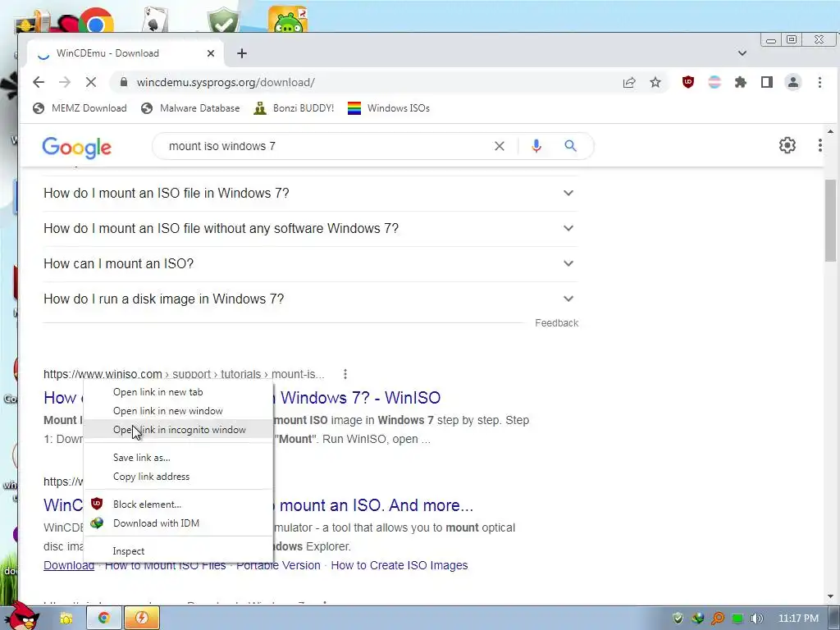Close the WinCDEmu - Download tab
This screenshot has width=840, height=630.
[211, 53]
